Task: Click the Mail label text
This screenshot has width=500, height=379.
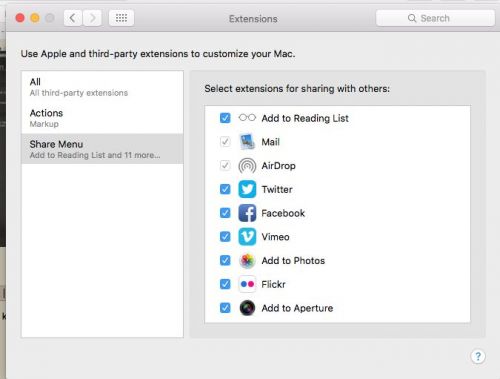Action: tap(271, 142)
